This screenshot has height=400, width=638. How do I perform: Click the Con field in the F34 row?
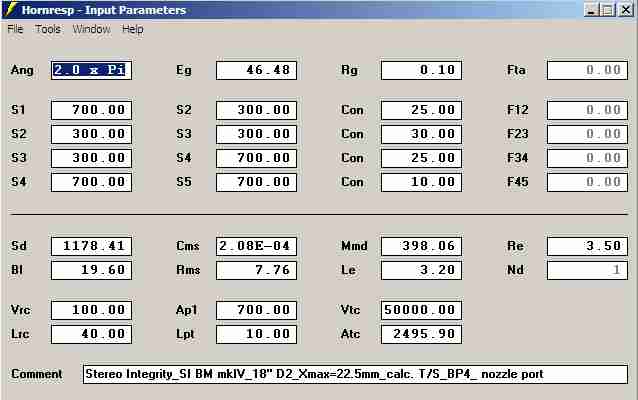(421, 158)
